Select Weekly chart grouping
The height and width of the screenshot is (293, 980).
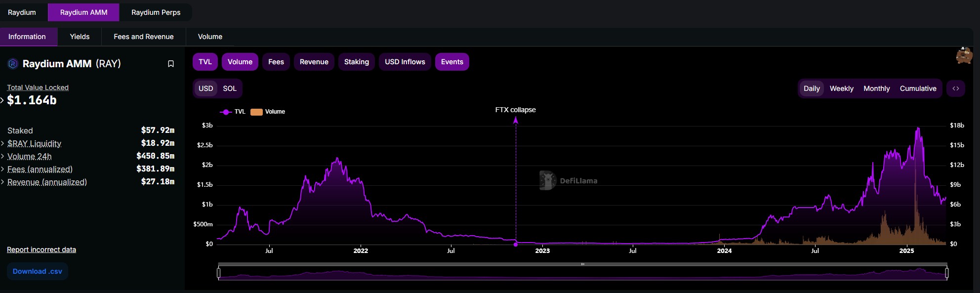(x=841, y=88)
